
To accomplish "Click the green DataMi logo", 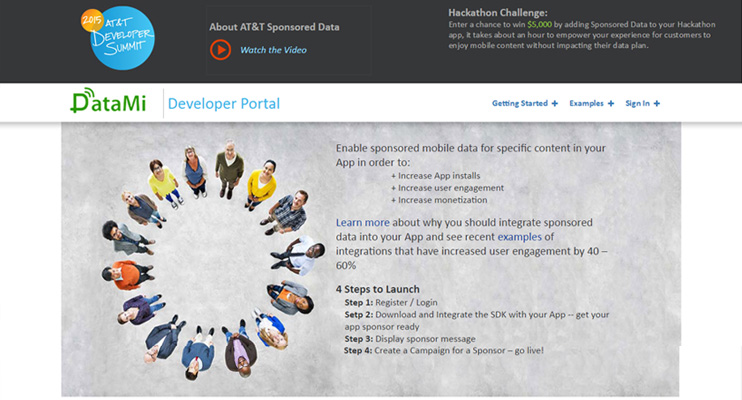I will click(112, 102).
